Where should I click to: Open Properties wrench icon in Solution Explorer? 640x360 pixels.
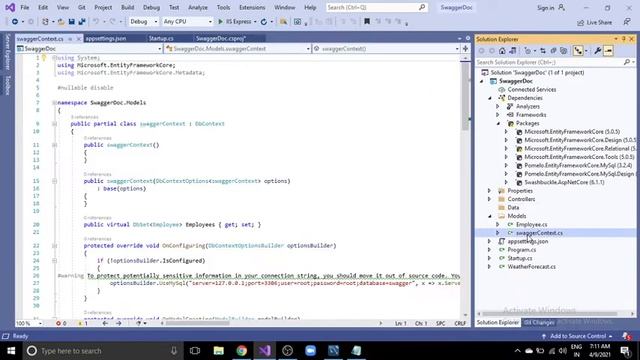[x=598, y=51]
